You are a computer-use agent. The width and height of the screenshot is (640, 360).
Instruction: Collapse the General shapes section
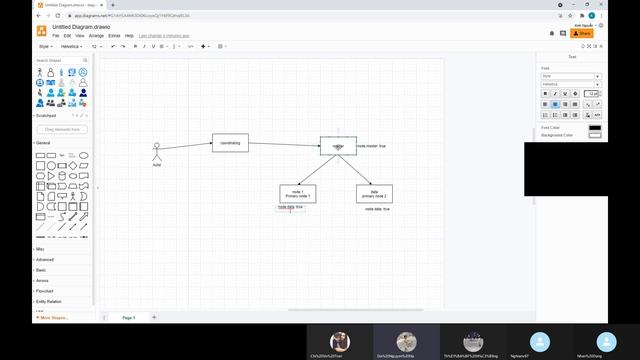42,143
